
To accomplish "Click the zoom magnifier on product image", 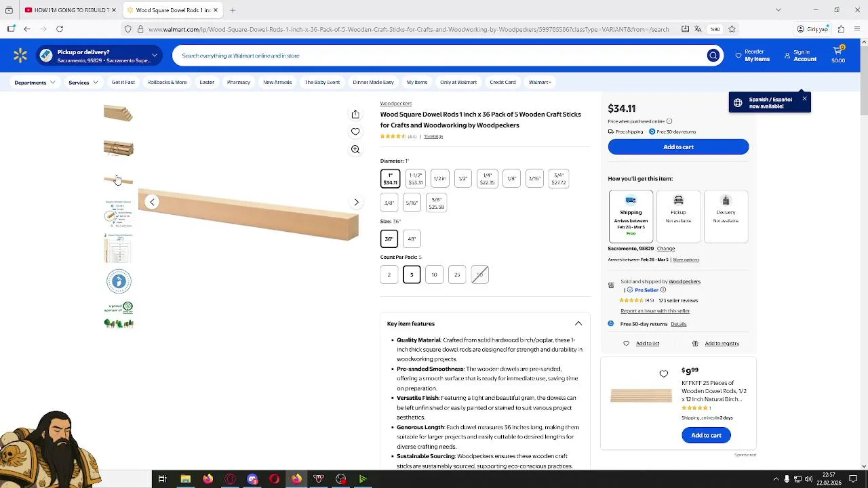I will 355,149.
